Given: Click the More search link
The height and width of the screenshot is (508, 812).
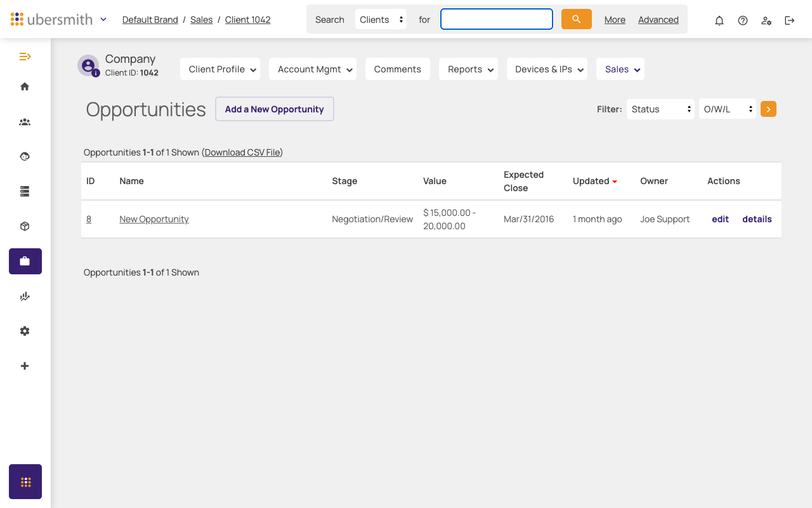Looking at the screenshot, I should coord(615,20).
